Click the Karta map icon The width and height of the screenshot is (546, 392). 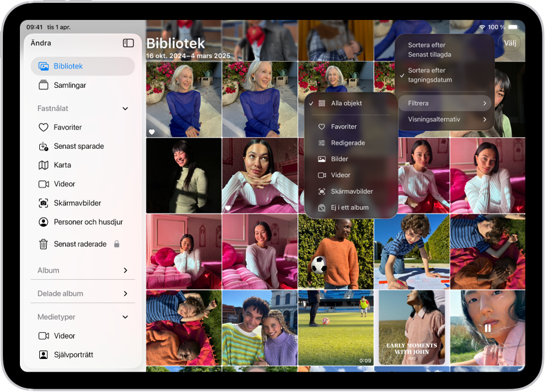click(44, 165)
